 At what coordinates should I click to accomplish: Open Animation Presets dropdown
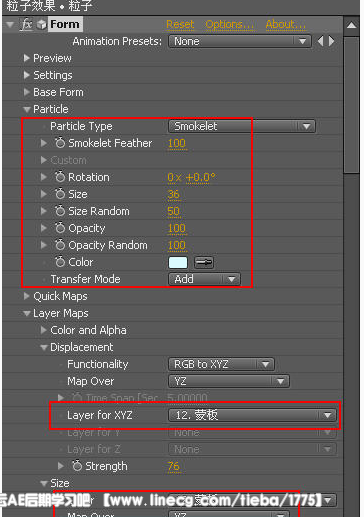tap(240, 41)
